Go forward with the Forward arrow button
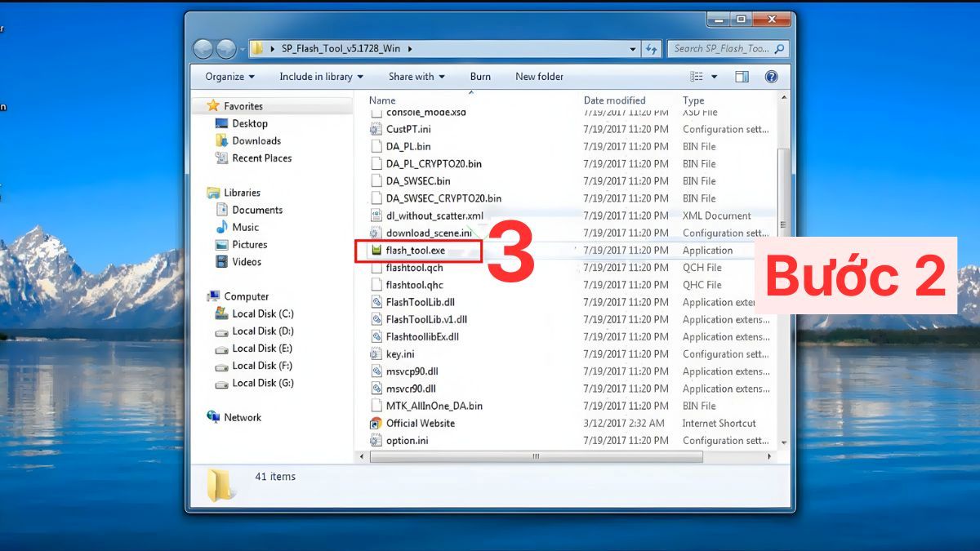Screen dimensions: 980x551 coord(225,49)
